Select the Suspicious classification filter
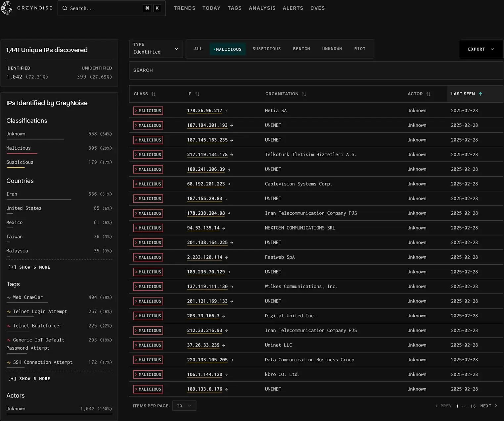This screenshot has width=504, height=421. point(267,49)
